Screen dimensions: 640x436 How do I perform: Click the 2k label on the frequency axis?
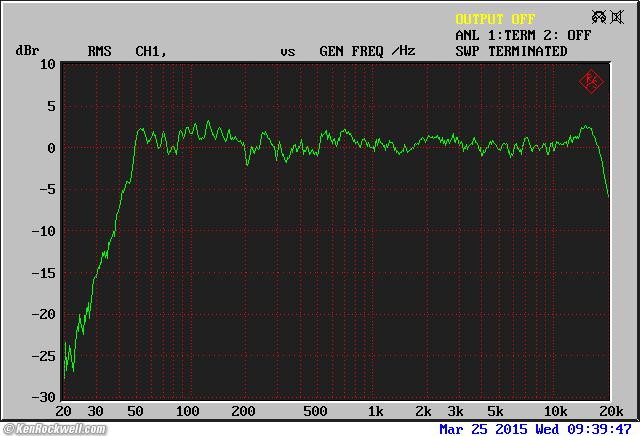point(423,411)
